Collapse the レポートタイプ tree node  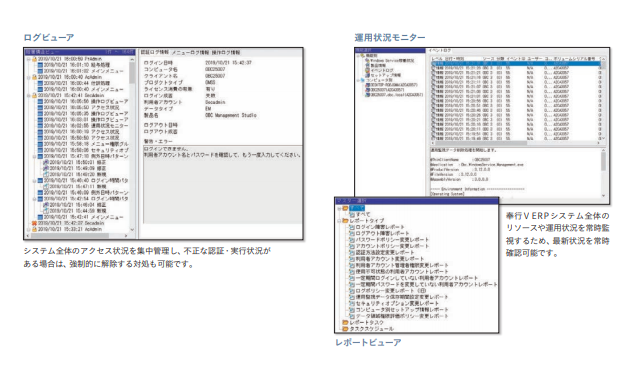[339, 221]
